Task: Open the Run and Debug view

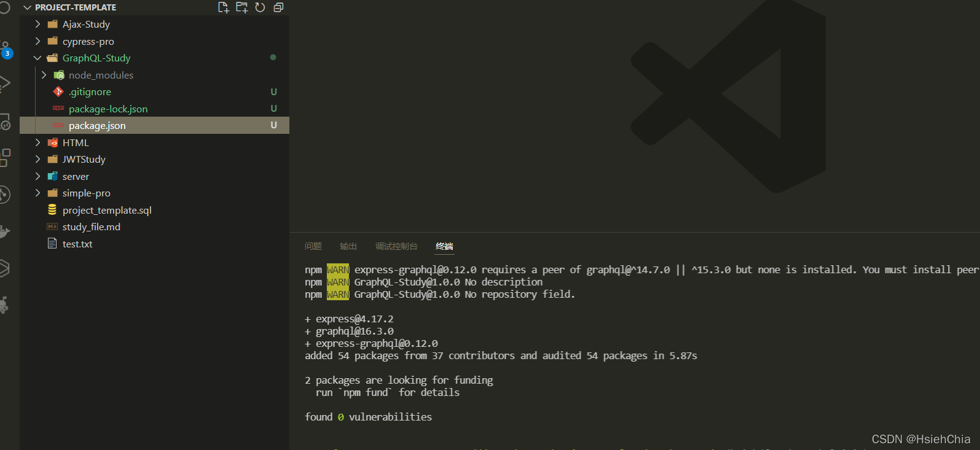Action: pos(5,83)
